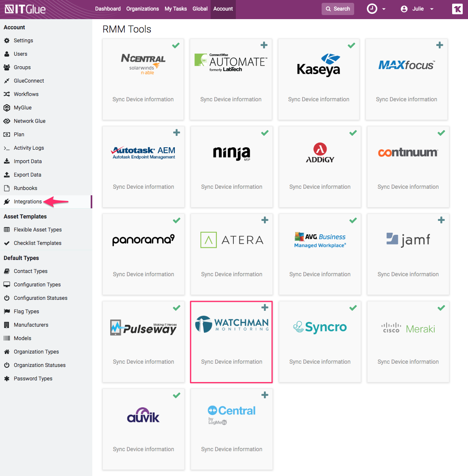
Task: Click the plus icon on LogMeIn Central
Action: [x=265, y=395]
